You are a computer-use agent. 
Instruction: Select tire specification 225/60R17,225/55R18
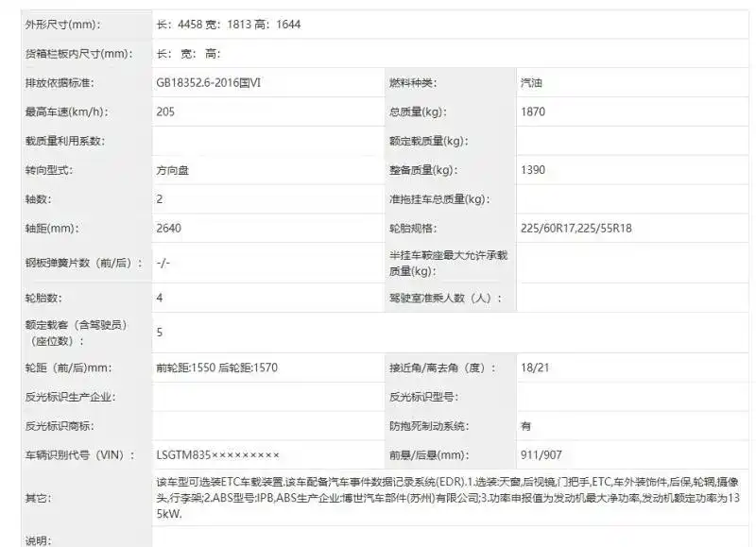(578, 228)
